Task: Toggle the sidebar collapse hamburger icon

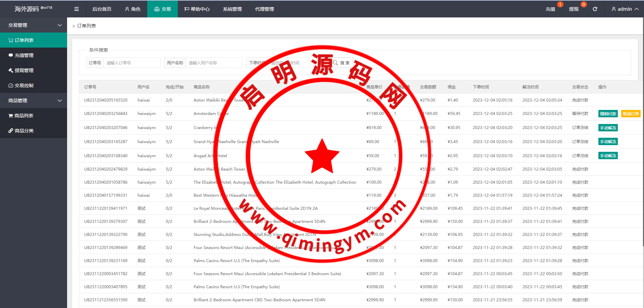Action: point(76,9)
